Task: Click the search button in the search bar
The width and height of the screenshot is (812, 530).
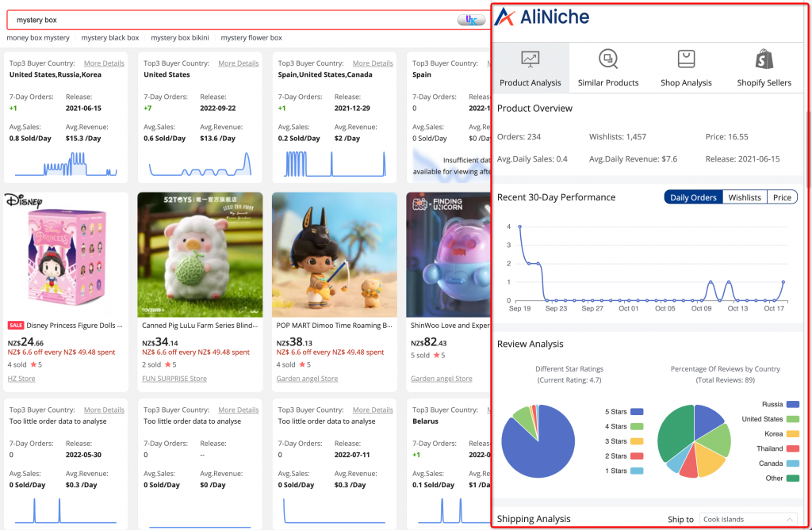Action: pos(471,20)
